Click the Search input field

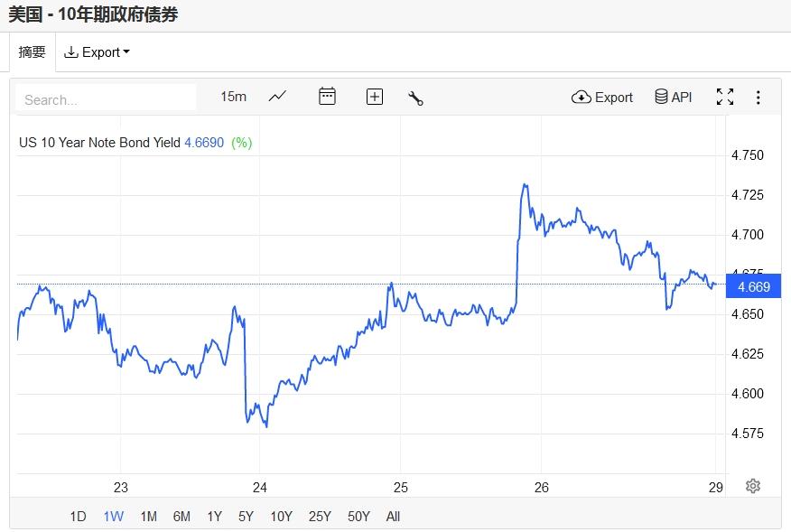pos(106,99)
